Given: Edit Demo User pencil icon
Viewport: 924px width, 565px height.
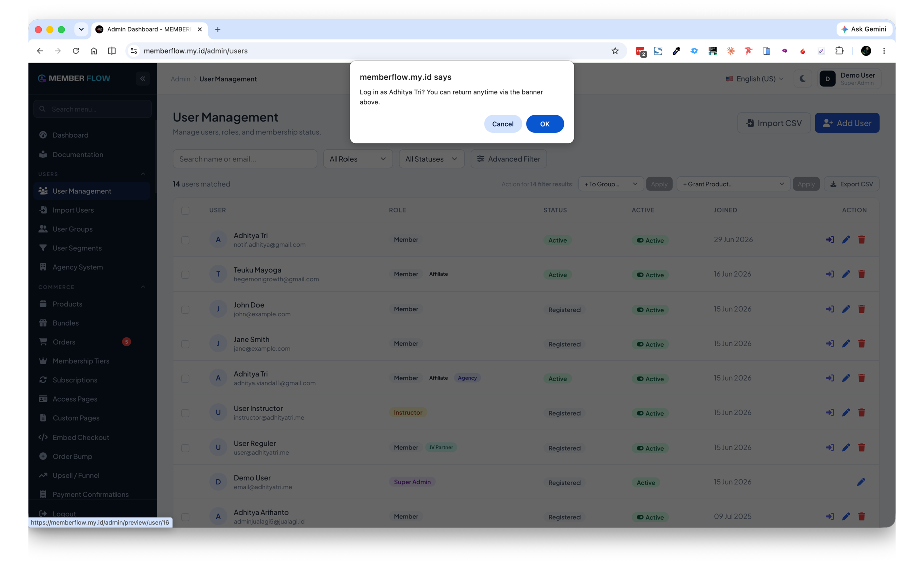Looking at the screenshot, I should pos(861,482).
